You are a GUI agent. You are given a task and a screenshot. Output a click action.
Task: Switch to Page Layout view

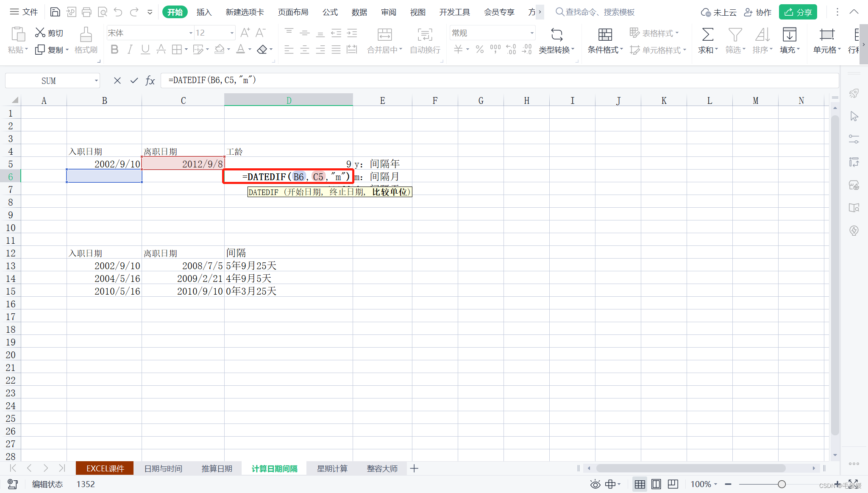click(x=656, y=484)
